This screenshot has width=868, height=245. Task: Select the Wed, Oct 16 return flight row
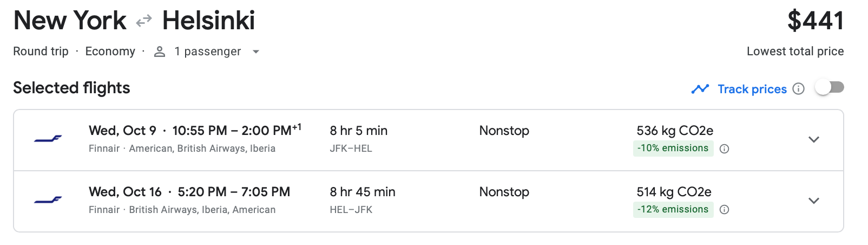coord(429,201)
